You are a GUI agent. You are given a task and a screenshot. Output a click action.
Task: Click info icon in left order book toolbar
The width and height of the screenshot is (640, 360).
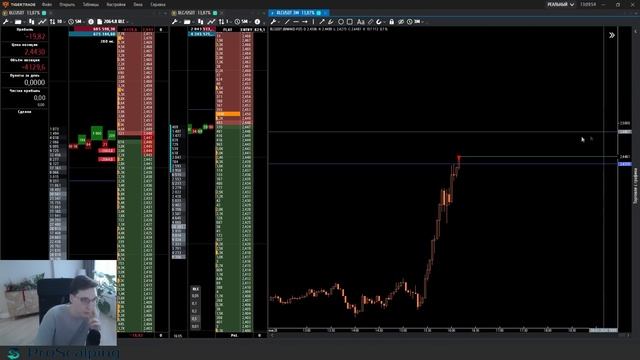pos(91,22)
